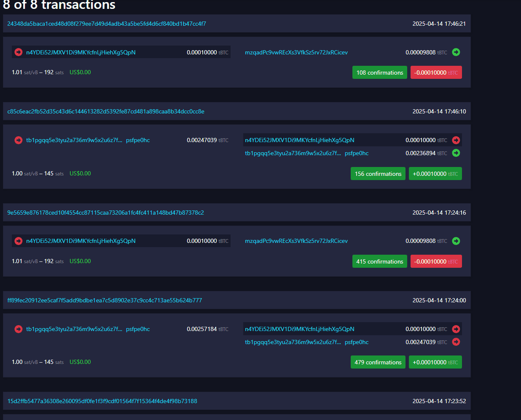This screenshot has height=420, width=521.
Task: Open input address tb1pgqq5e3tyu… in 17:24:00 transaction
Action: point(88,329)
